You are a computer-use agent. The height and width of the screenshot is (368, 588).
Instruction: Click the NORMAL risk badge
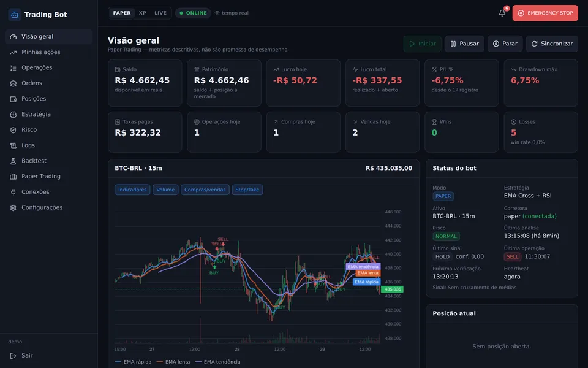(446, 236)
